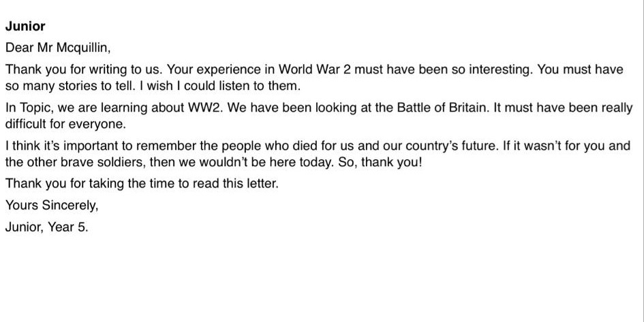Click the signature 'Junior, Year 5.'
Screen dimensions: 644x322
click(x=47, y=227)
